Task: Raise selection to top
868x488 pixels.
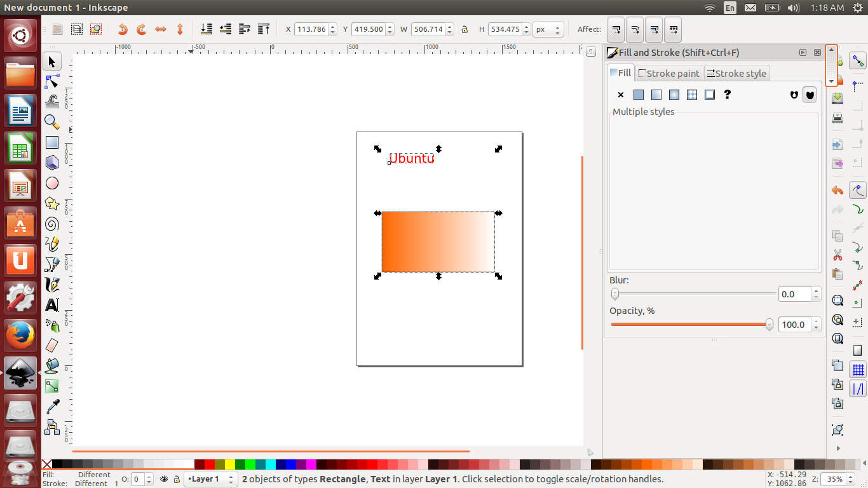Action: coord(264,29)
